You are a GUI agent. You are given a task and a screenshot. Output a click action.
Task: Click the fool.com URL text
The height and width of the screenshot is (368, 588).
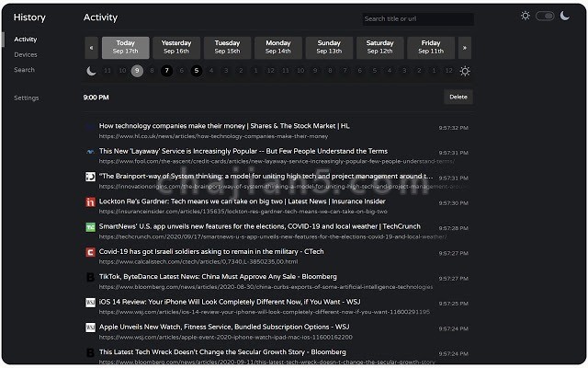click(x=277, y=162)
